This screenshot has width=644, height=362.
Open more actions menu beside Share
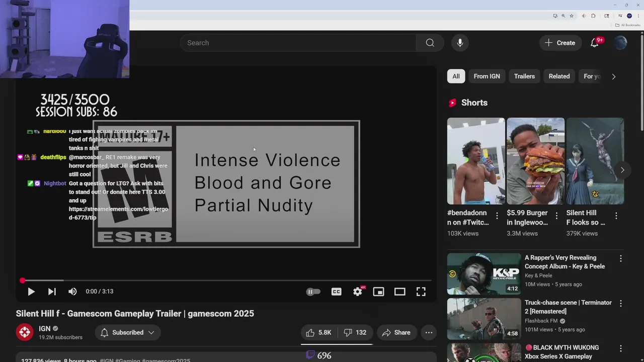[429, 332]
